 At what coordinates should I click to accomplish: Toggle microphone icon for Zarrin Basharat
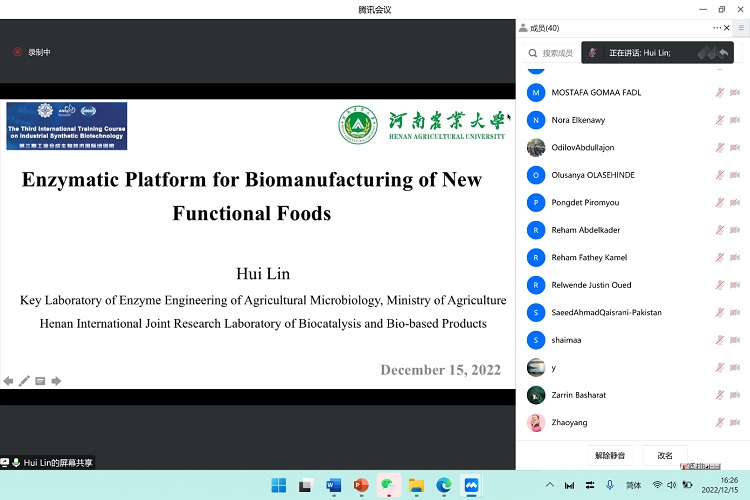click(x=719, y=395)
